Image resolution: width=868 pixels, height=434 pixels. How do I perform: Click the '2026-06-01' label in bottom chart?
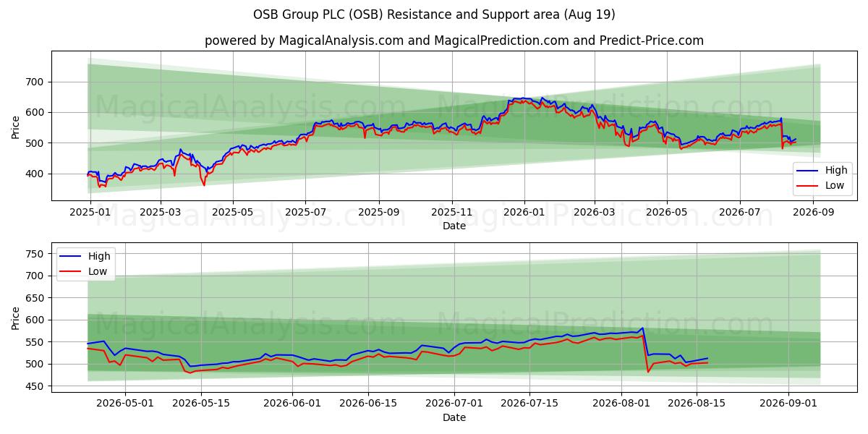pos(292,405)
